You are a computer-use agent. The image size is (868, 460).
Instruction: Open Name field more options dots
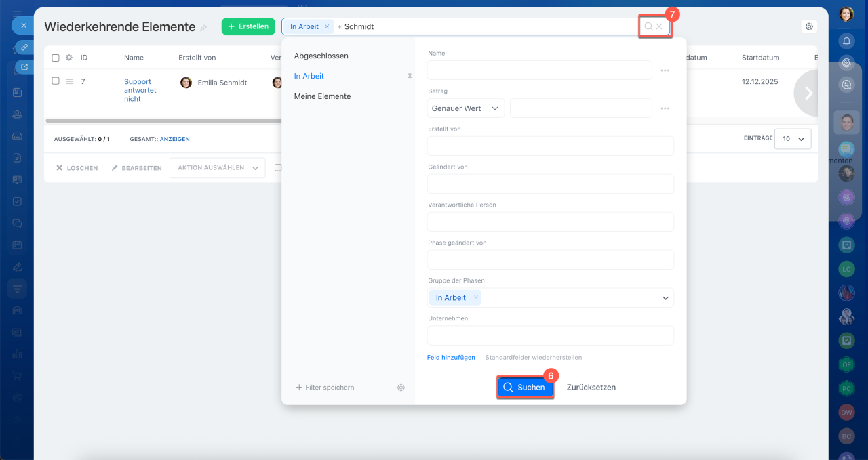(x=665, y=70)
